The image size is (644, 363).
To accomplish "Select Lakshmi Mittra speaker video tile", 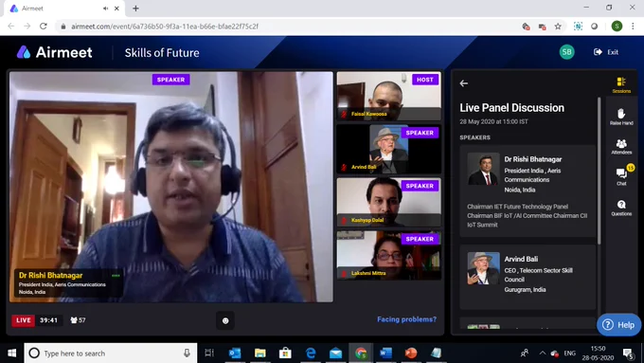I will [x=389, y=255].
